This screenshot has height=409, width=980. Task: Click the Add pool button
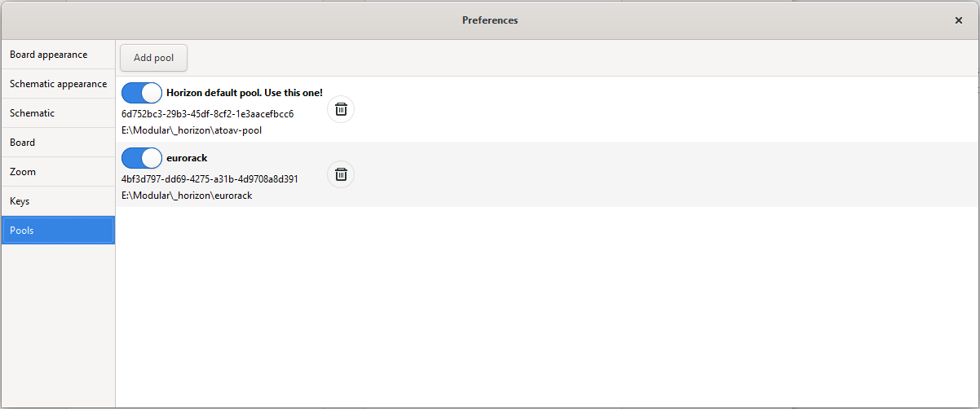[x=154, y=58]
